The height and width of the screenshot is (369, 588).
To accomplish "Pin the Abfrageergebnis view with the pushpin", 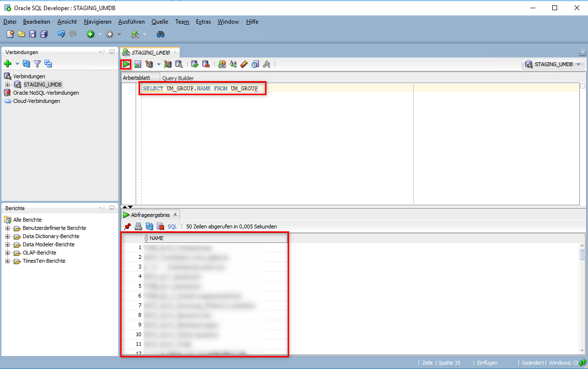I will click(127, 226).
